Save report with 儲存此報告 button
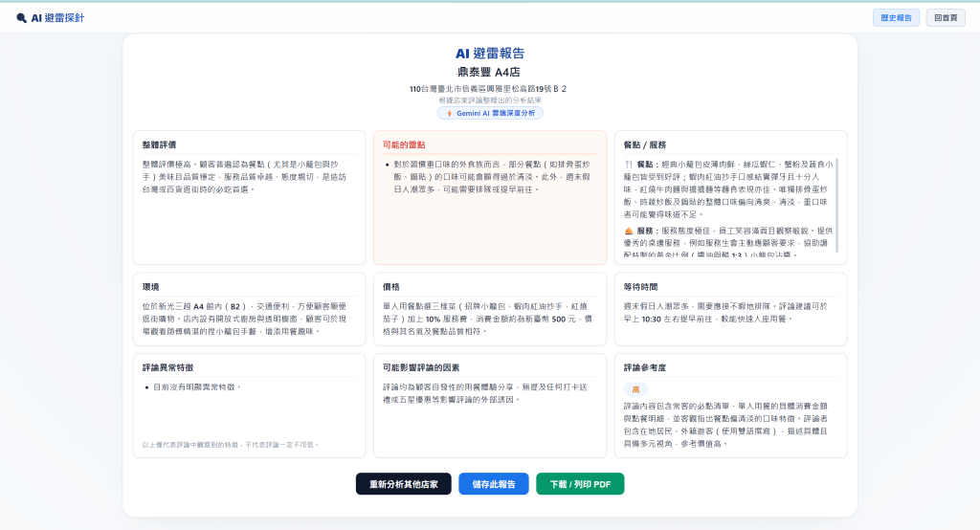The image size is (980, 530). pos(494,484)
